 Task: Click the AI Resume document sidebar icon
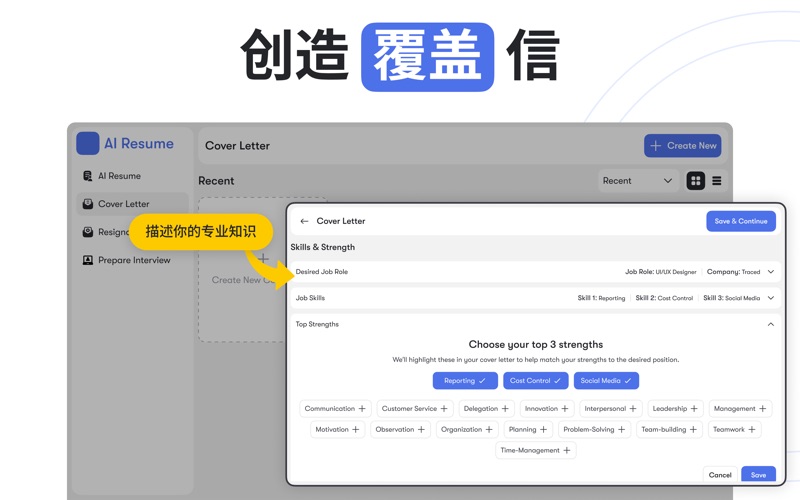[x=88, y=176]
